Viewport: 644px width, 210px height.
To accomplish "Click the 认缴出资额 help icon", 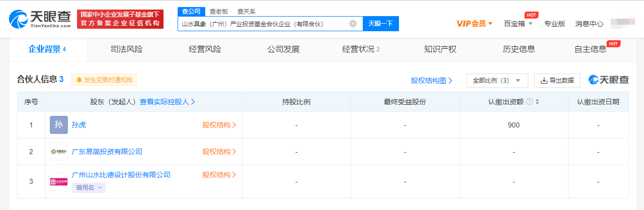I will 530,102.
